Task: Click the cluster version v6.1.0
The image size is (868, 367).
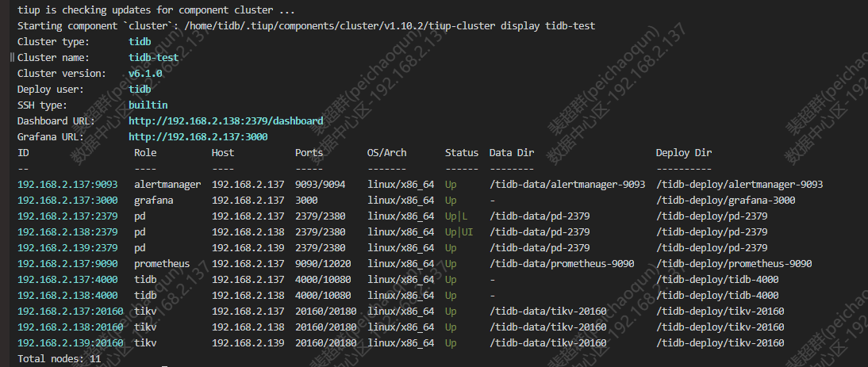Action: pyautogui.click(x=144, y=73)
